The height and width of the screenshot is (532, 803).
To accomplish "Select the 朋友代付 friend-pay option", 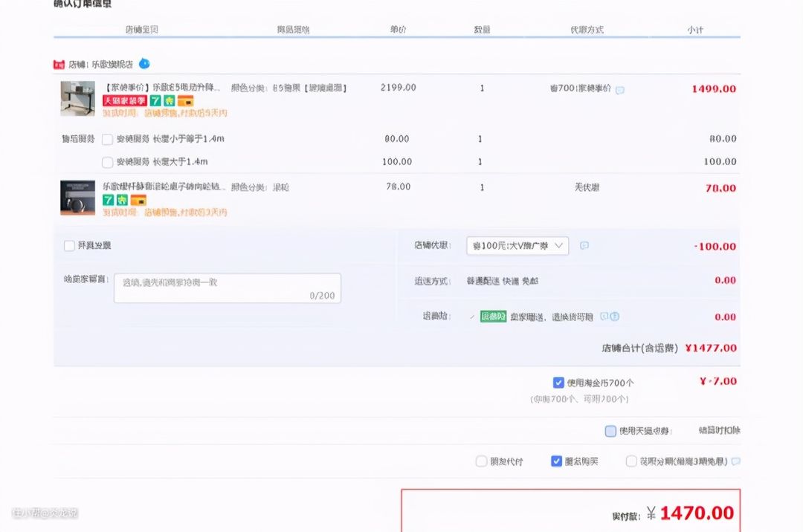I will coord(481,461).
